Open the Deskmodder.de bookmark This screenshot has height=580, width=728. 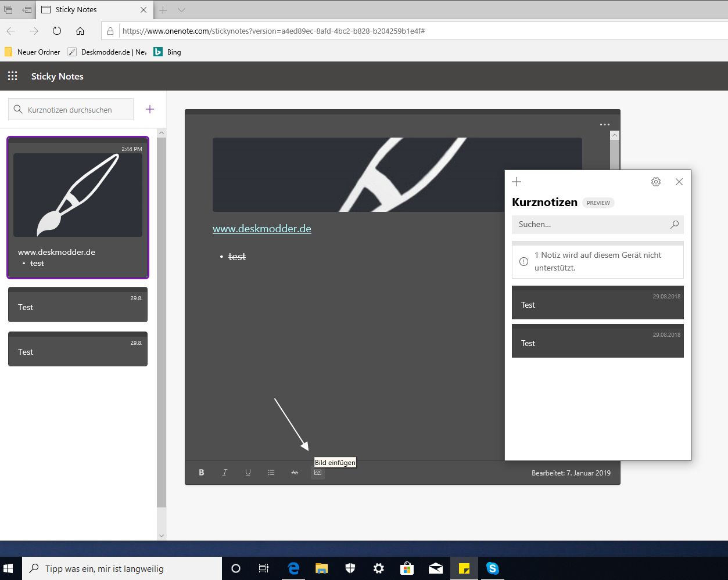pyautogui.click(x=107, y=52)
